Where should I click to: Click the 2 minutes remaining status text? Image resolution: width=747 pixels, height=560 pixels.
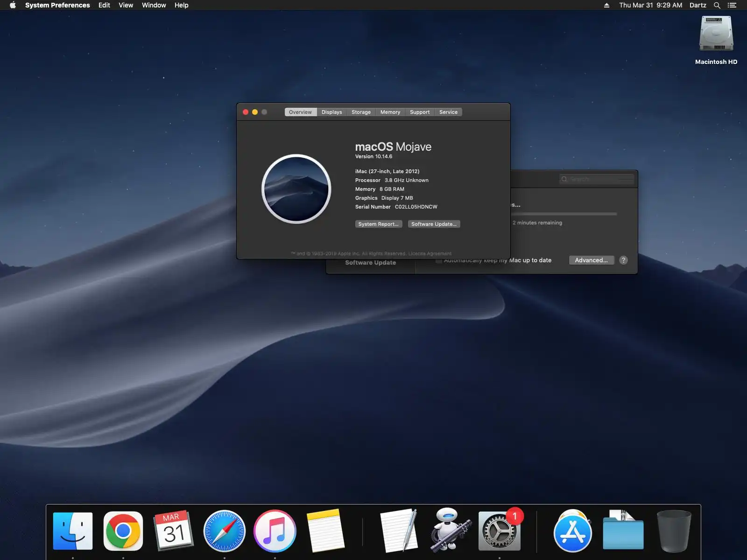point(537,223)
